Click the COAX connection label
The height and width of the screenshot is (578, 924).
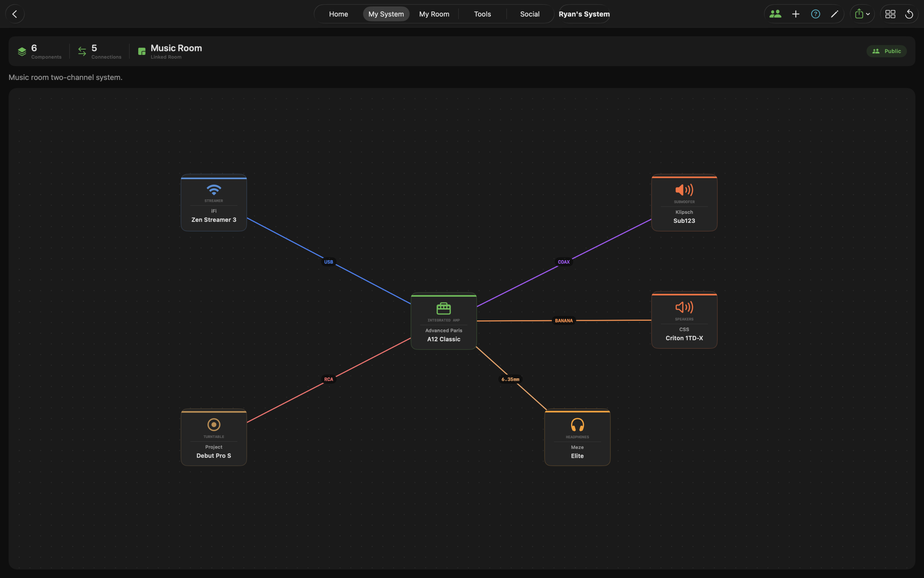[564, 262]
